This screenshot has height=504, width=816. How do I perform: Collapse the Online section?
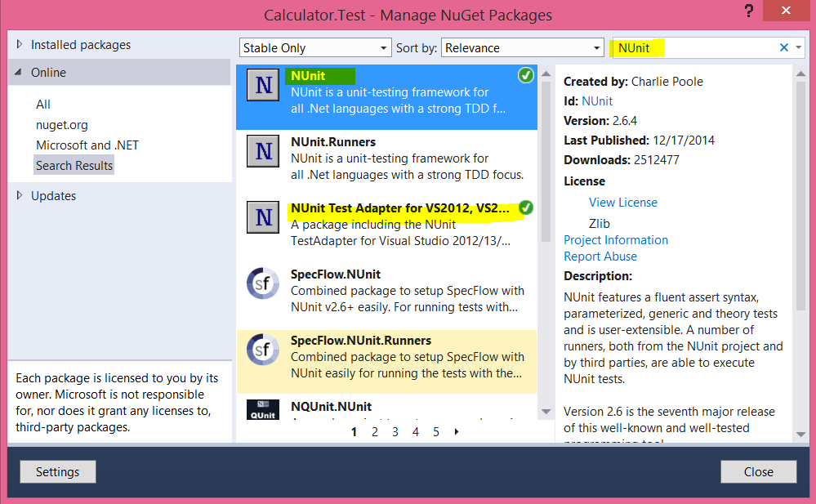pyautogui.click(x=19, y=72)
